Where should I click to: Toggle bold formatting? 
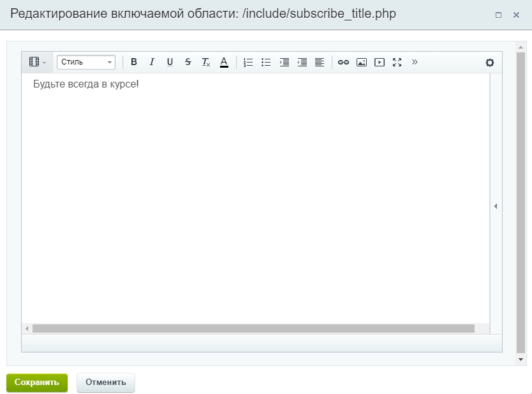(x=134, y=62)
